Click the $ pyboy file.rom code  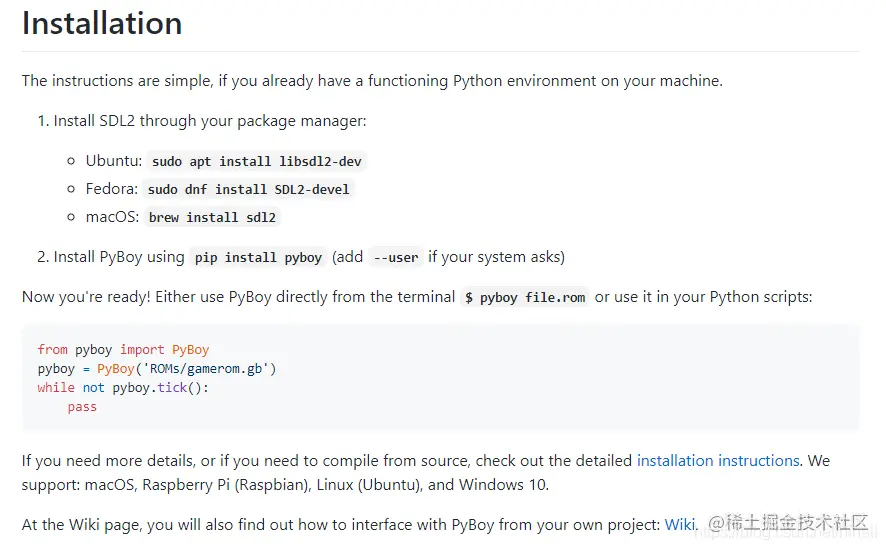525,297
